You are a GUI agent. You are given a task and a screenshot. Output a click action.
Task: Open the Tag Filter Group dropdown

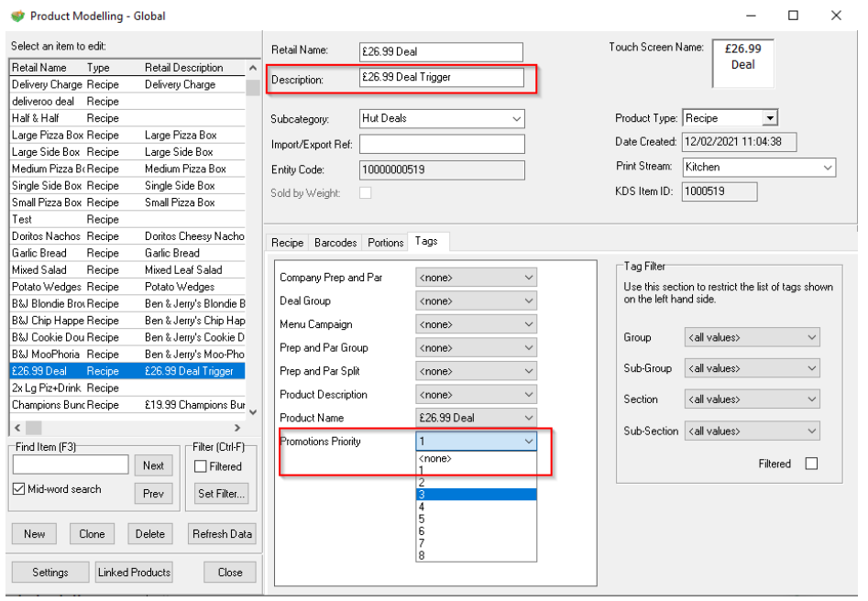point(752,337)
